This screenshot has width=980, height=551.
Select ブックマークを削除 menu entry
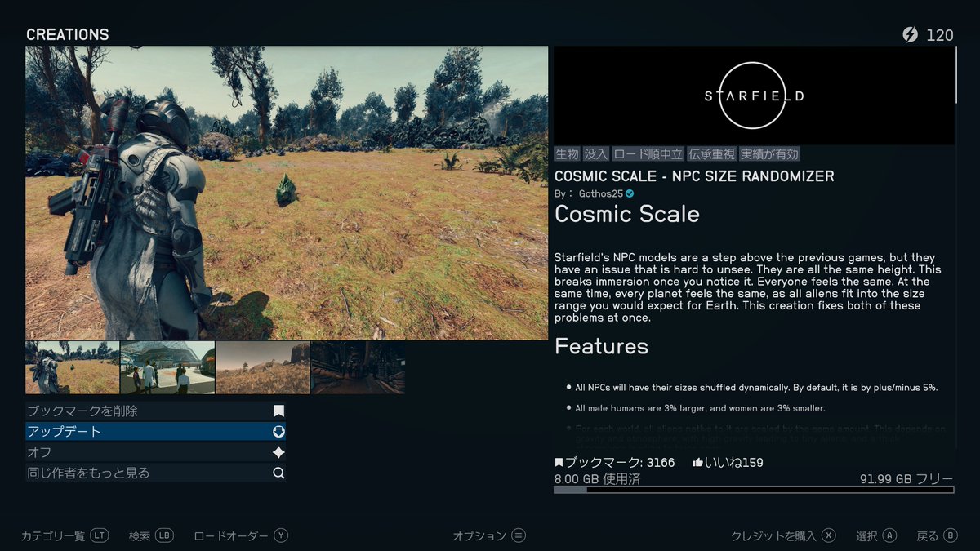point(156,411)
